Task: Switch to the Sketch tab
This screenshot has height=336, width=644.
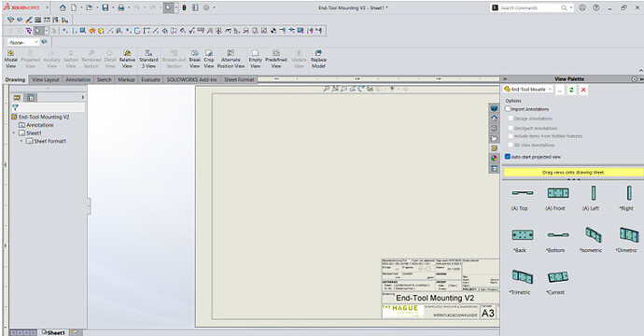Action: [104, 79]
